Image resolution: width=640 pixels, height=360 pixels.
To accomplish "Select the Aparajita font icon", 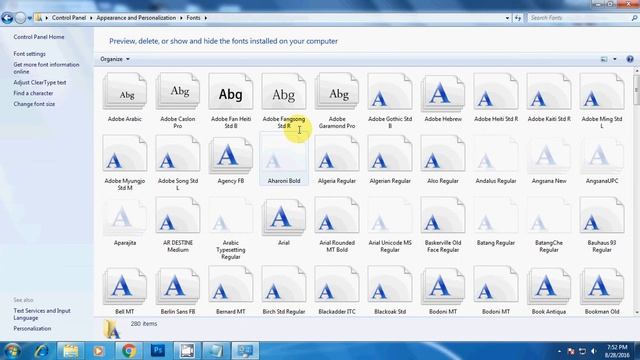I will [x=125, y=216].
